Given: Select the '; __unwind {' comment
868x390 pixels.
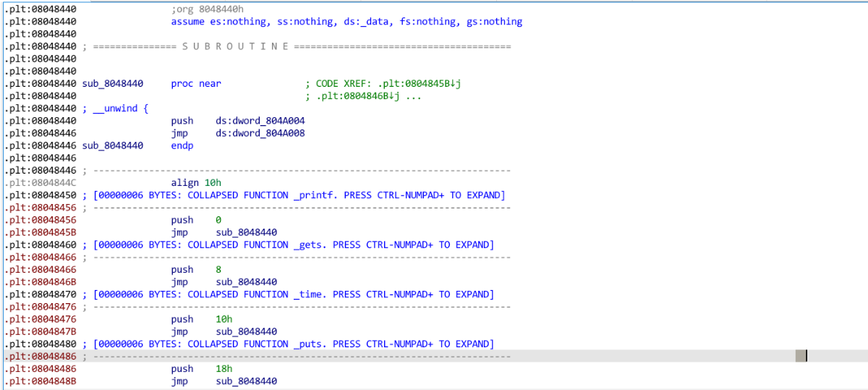Looking at the screenshot, I should tap(116, 109).
